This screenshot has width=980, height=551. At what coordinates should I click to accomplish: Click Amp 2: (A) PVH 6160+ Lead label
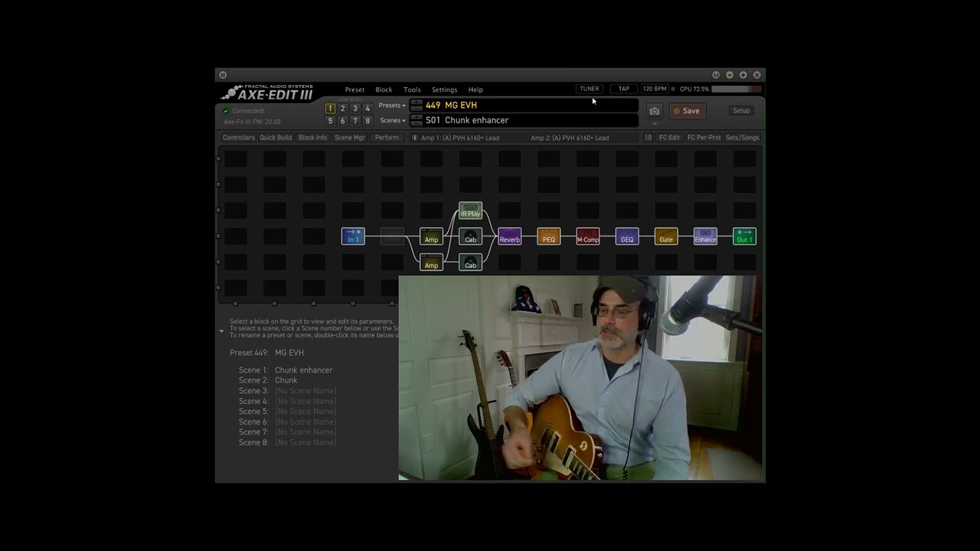tap(570, 138)
